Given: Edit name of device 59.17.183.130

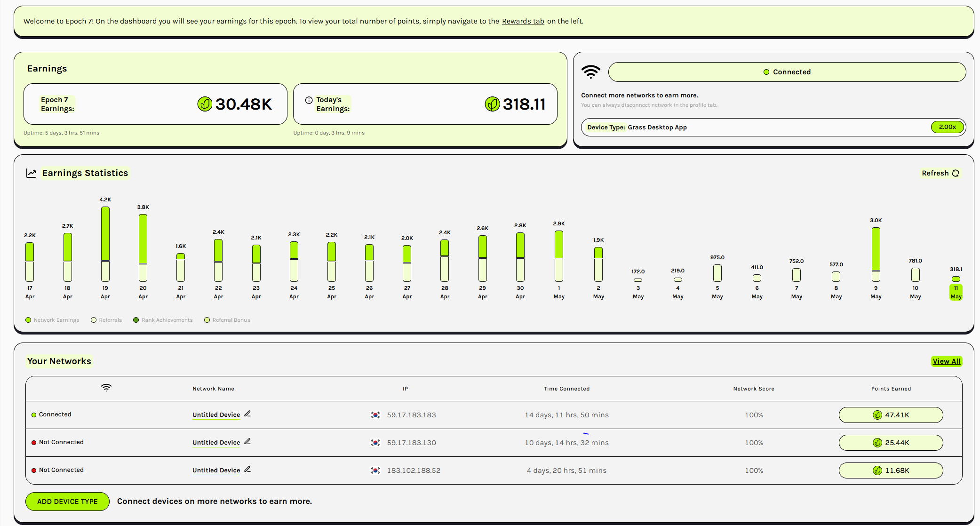Looking at the screenshot, I should click(247, 442).
